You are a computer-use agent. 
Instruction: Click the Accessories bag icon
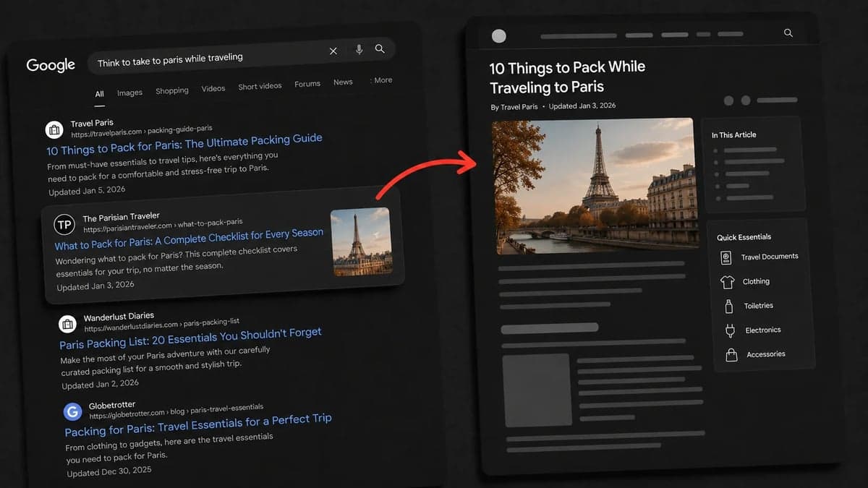point(731,355)
